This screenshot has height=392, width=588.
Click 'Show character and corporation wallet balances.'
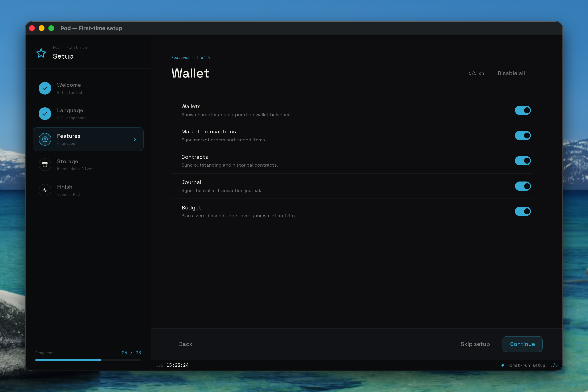click(236, 115)
